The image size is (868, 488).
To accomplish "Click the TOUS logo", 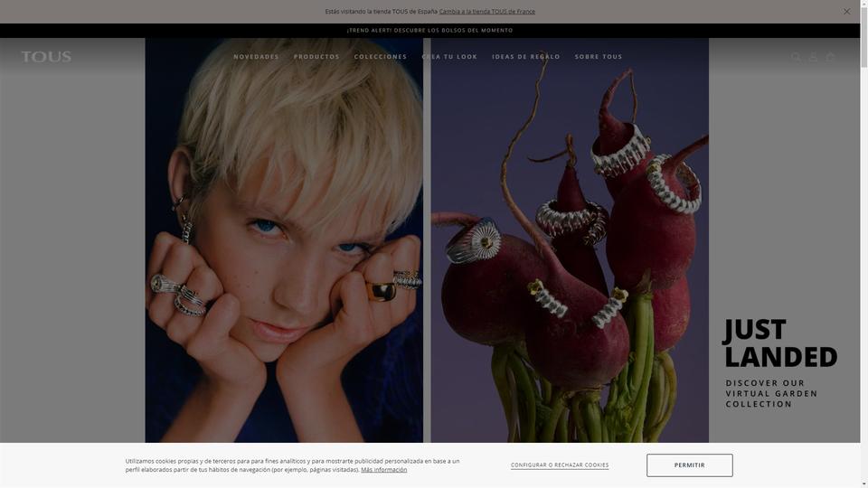I will pos(46,56).
